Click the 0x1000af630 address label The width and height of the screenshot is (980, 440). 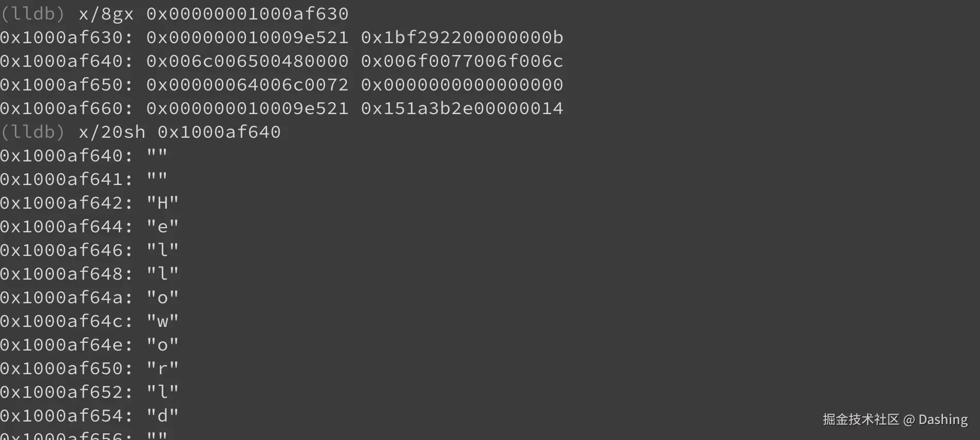pyautogui.click(x=66, y=38)
